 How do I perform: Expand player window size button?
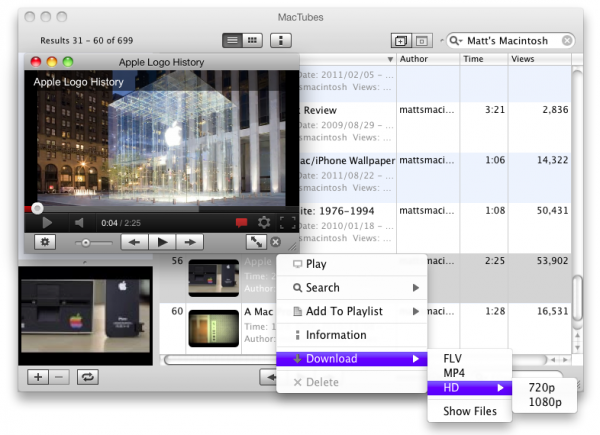click(x=256, y=242)
